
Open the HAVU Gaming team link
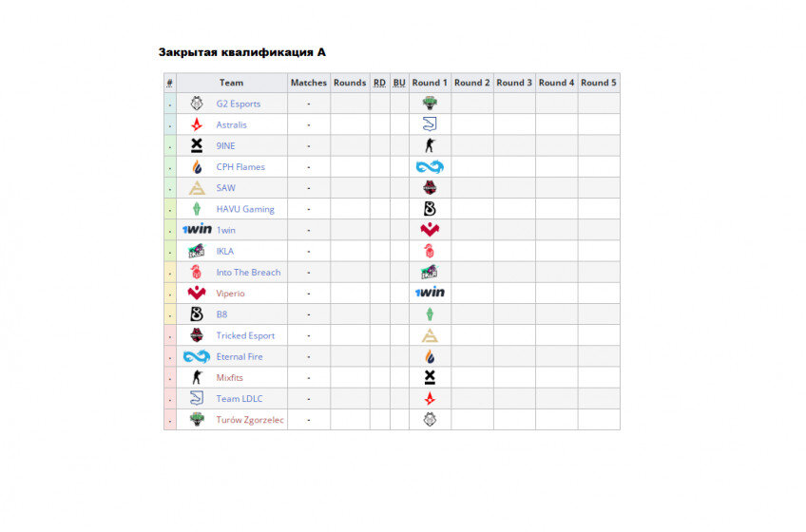pyautogui.click(x=245, y=209)
